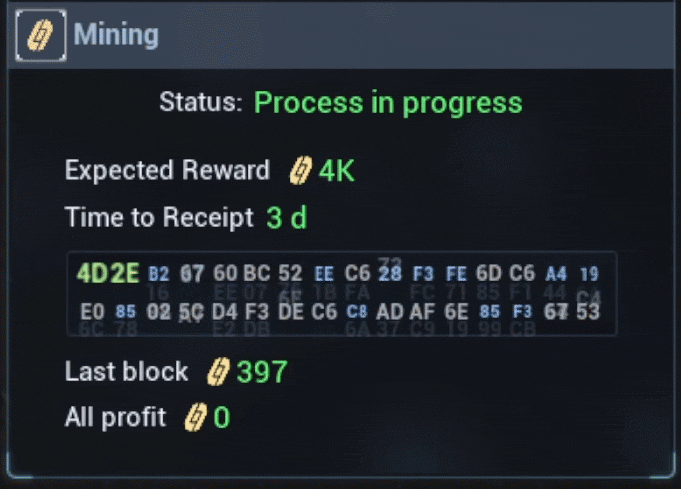Click the blue C8 hash byte in second row
Screen dimensions: 681x489
pos(357,312)
